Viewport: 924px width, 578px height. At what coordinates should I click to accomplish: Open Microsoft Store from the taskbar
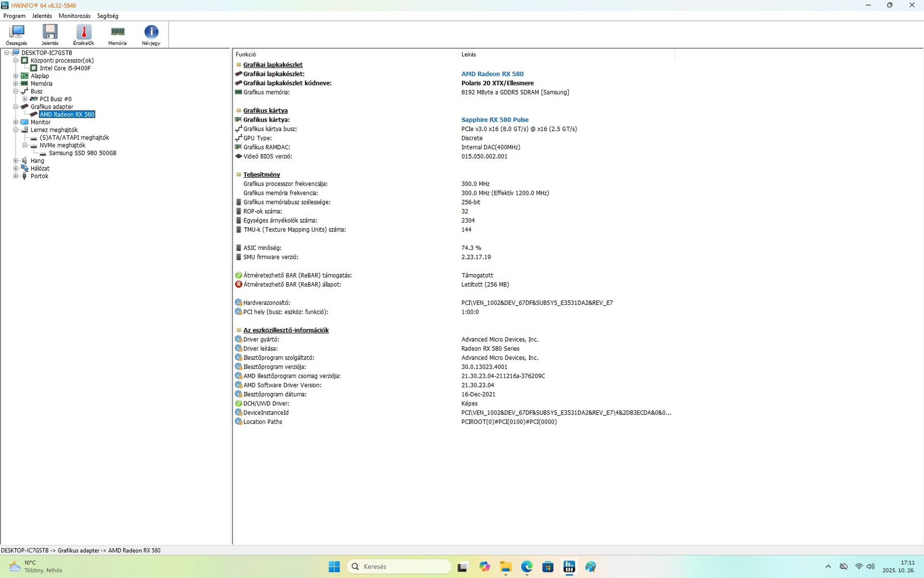[548, 567]
